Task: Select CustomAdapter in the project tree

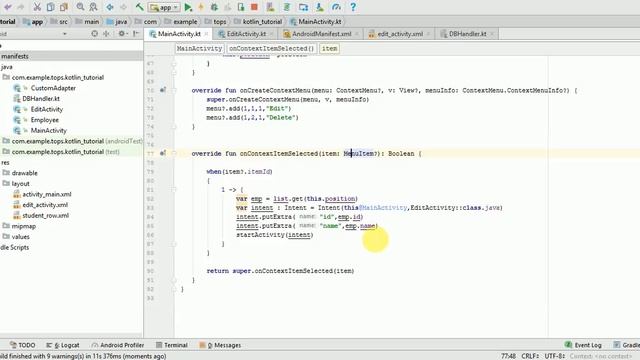Action: (x=53, y=88)
